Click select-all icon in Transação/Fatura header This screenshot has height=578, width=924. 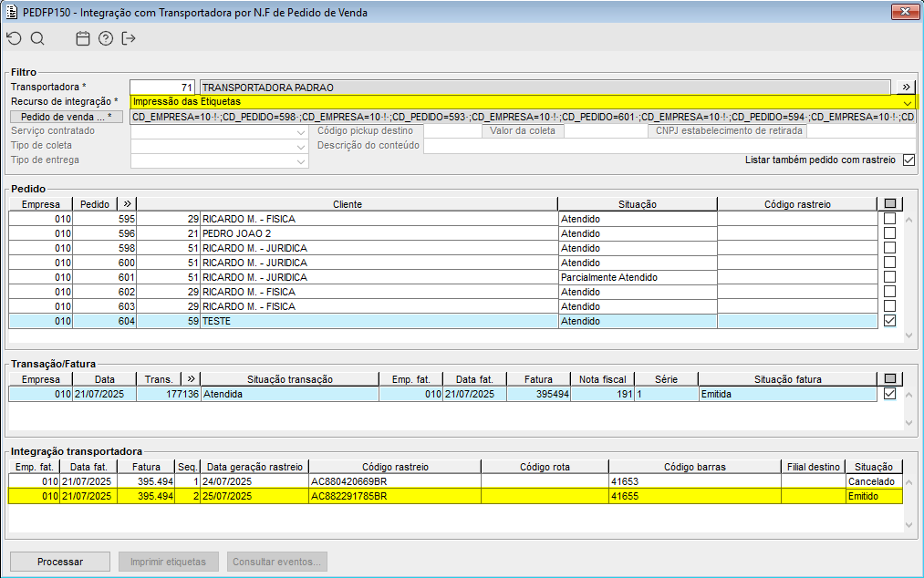(889, 379)
